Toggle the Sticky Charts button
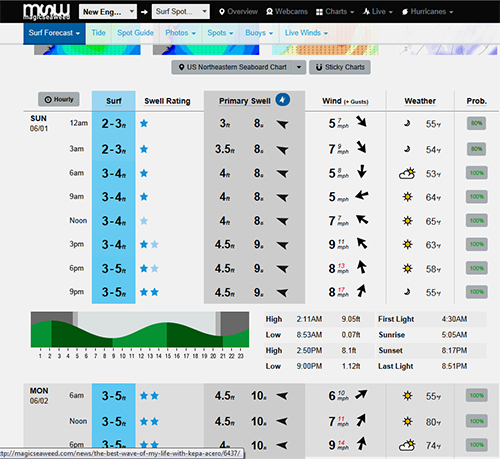Image resolution: width=500 pixels, height=459 pixels. click(340, 67)
